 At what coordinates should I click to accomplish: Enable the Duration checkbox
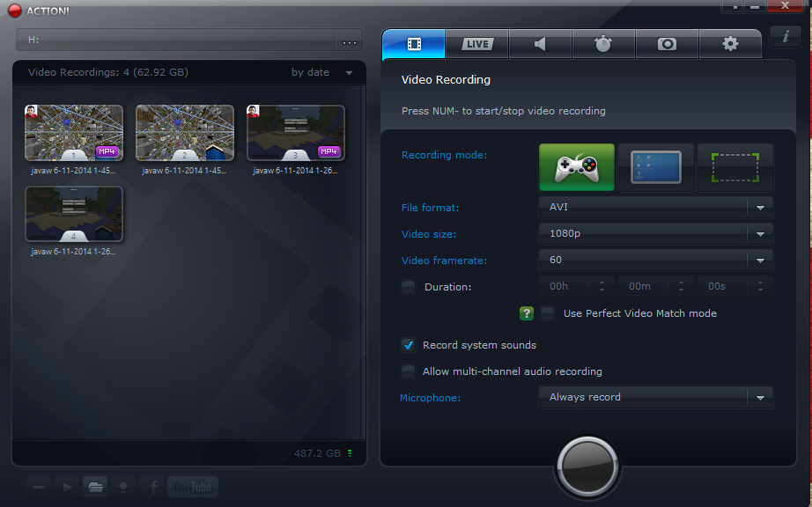pos(408,287)
